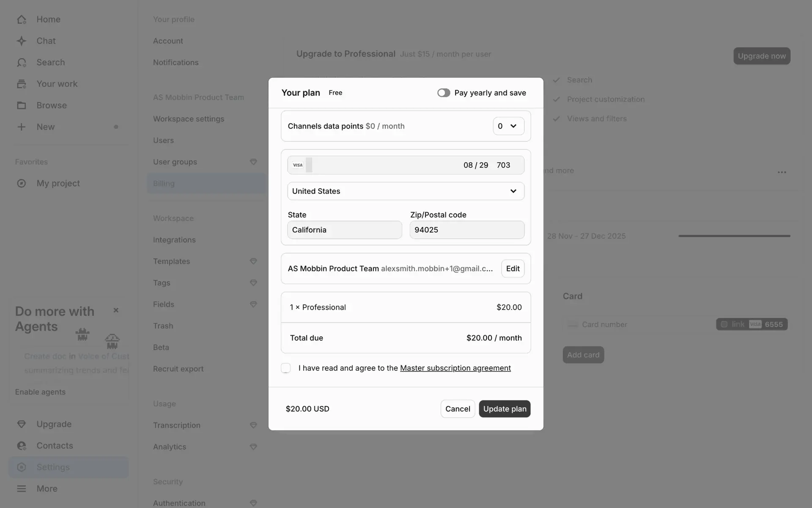Screen dimensions: 812x508
Task: Click the Search icon in sidebar
Action: pos(22,63)
